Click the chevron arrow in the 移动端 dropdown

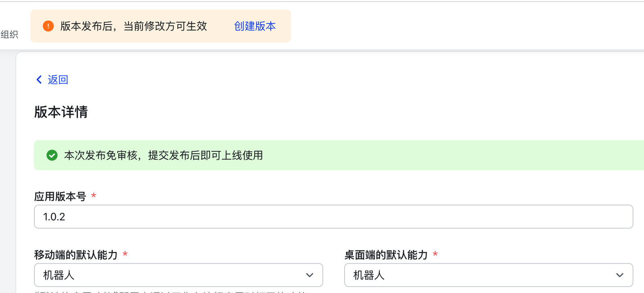click(309, 275)
